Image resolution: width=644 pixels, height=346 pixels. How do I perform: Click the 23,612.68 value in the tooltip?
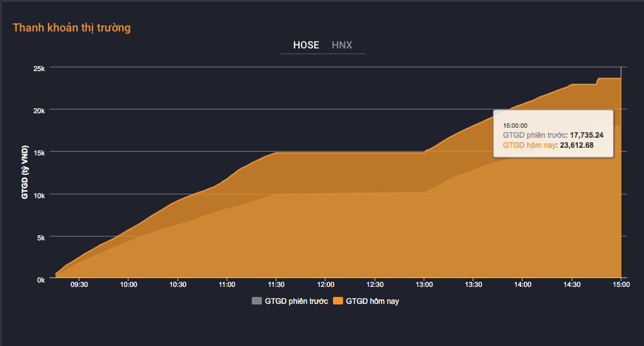pos(577,145)
